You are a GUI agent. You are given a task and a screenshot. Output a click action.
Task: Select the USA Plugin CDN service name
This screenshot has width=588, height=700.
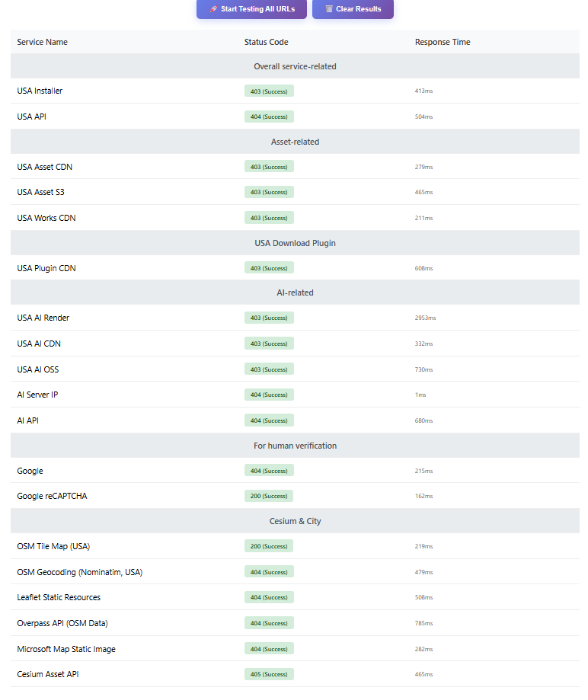click(x=46, y=268)
